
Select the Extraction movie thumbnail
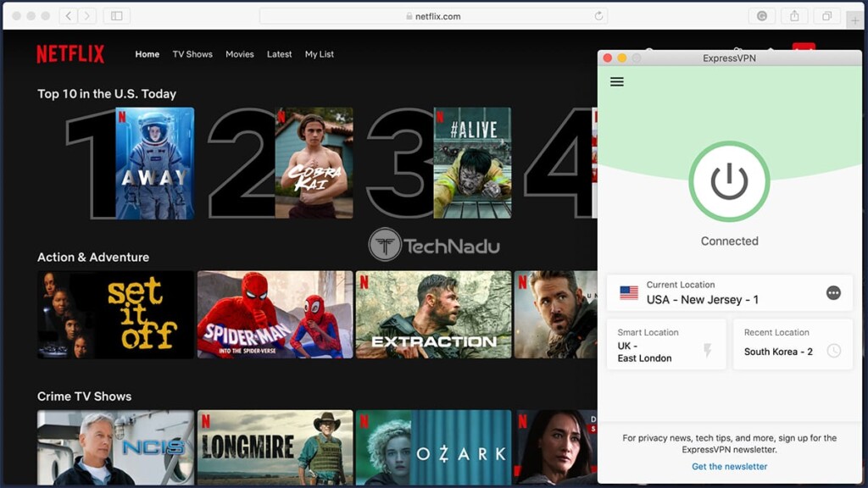(x=433, y=314)
